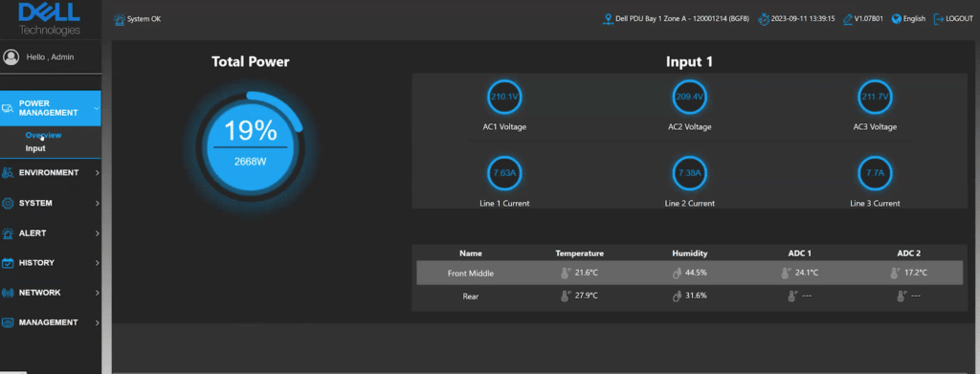Image resolution: width=980 pixels, height=374 pixels.
Task: Click the firmware version V1.07B01 icon
Action: click(x=848, y=19)
